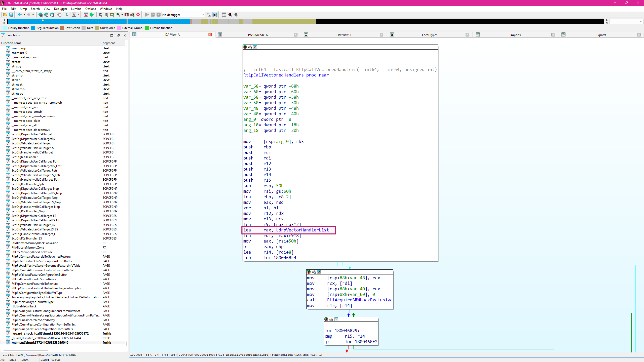Click the blue bracket-with-plus toolbar icon
This screenshot has height=362, width=644.
tap(100, 15)
